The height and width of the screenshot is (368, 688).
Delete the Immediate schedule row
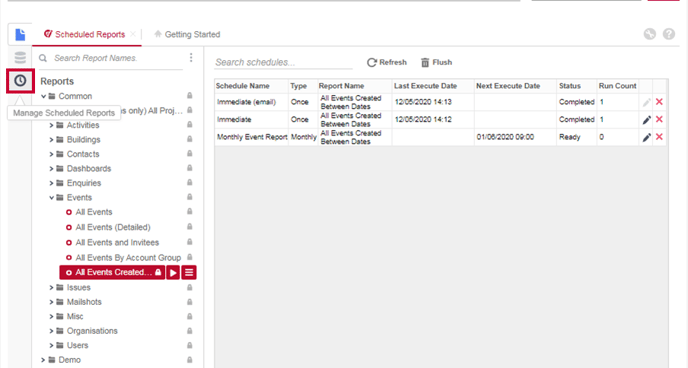(x=659, y=119)
